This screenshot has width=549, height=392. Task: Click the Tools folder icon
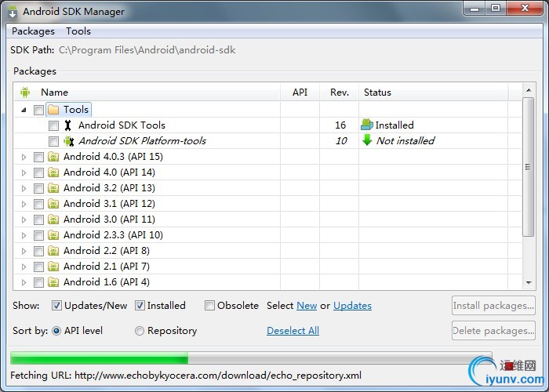click(x=53, y=110)
